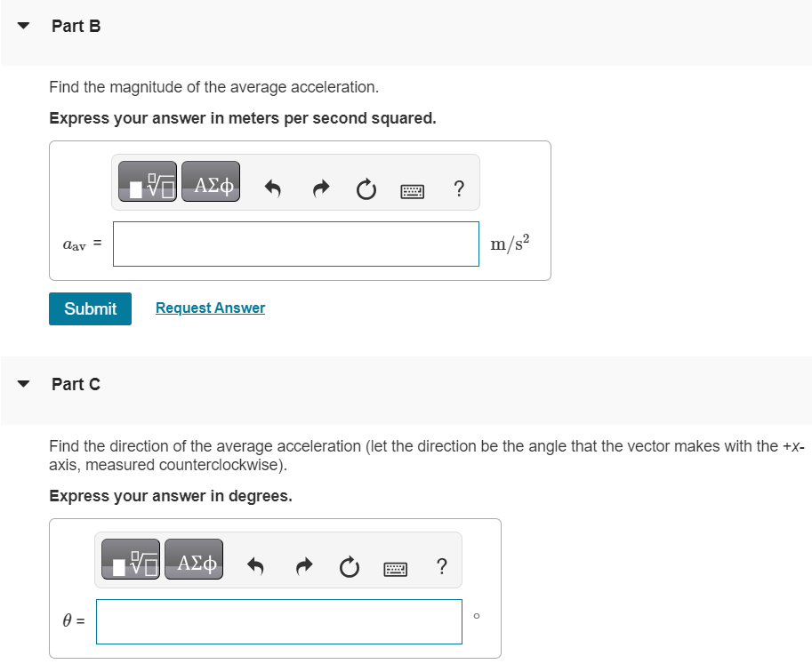Open help question mark in Part C
This screenshot has width=812, height=664.
tap(441, 566)
